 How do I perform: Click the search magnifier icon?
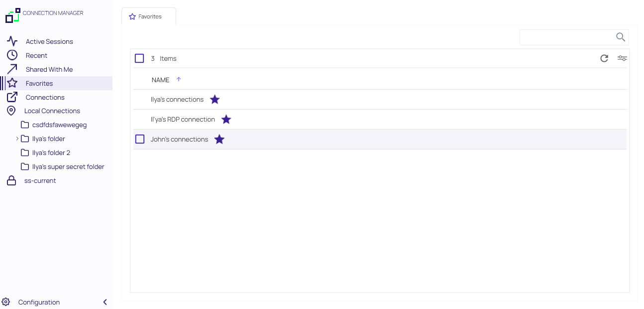click(620, 37)
